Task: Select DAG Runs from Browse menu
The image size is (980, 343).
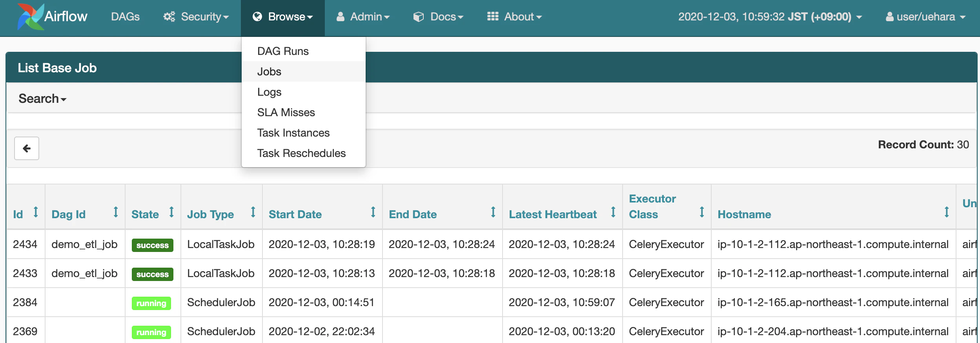Action: pos(304,51)
